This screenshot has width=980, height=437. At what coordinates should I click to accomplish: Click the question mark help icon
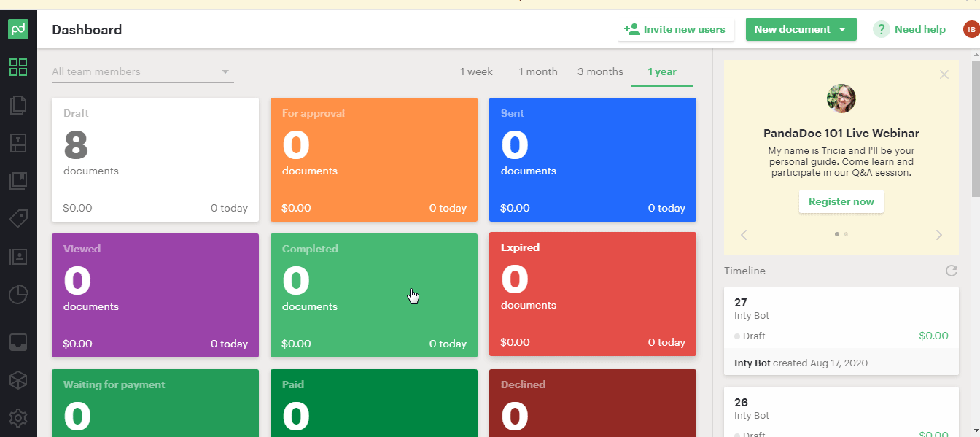(x=882, y=29)
